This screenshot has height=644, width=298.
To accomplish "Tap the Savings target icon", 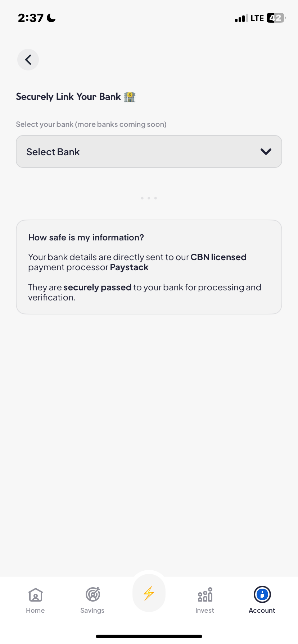I will pos(92,595).
